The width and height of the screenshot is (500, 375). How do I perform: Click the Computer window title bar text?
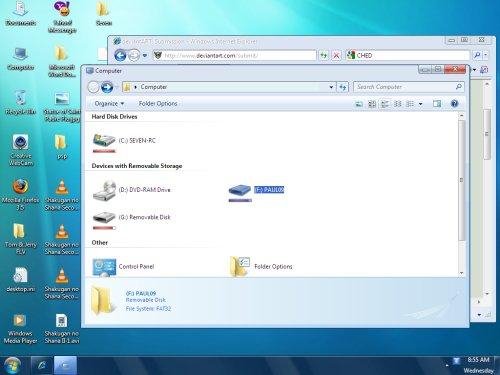point(108,71)
